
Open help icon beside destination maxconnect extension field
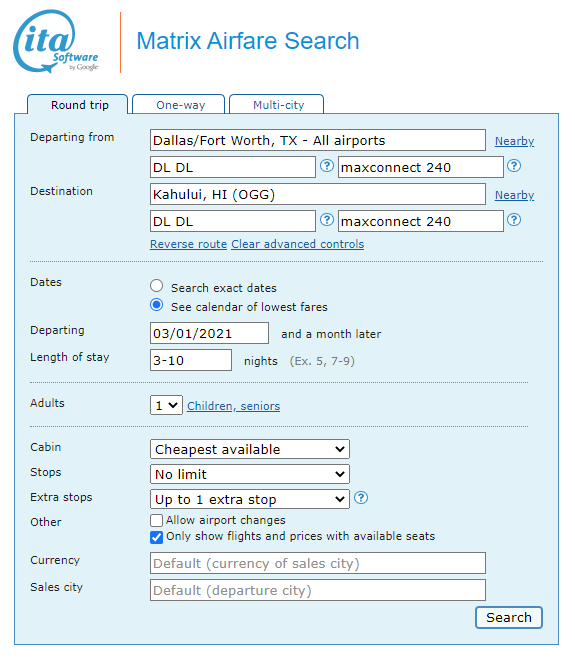tap(514, 220)
